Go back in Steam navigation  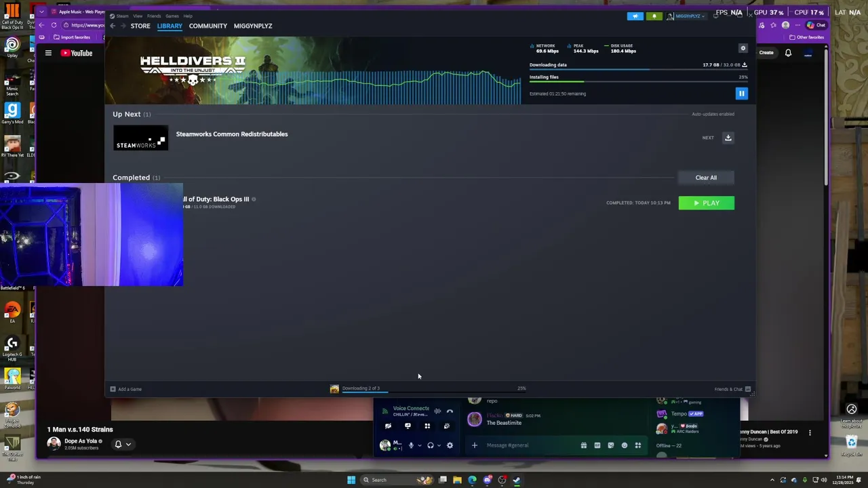[113, 26]
